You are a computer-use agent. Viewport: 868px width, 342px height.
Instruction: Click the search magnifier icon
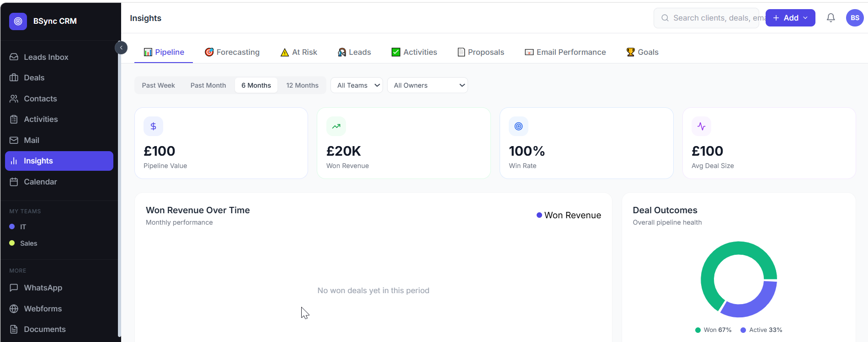click(x=665, y=18)
